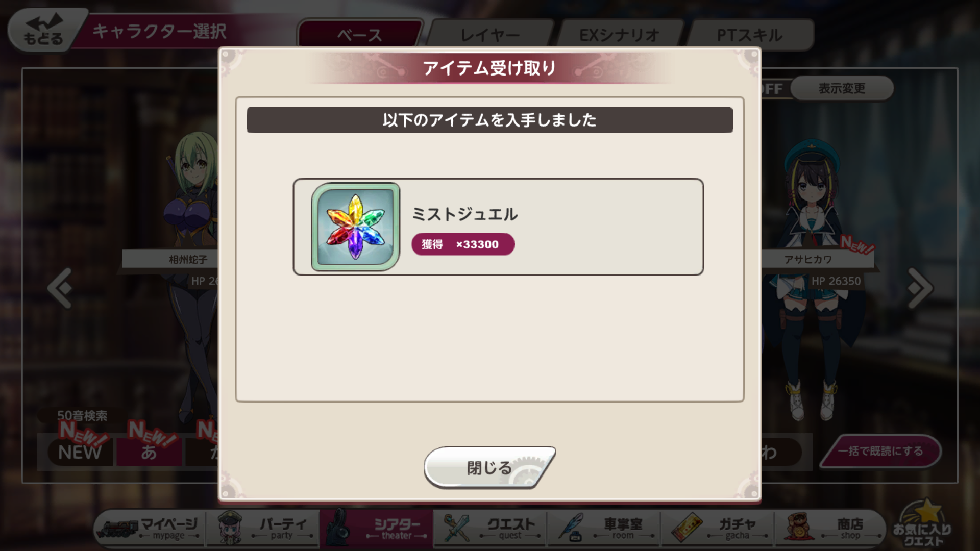Close the item received dialog
The width and height of the screenshot is (980, 551).
(x=489, y=467)
